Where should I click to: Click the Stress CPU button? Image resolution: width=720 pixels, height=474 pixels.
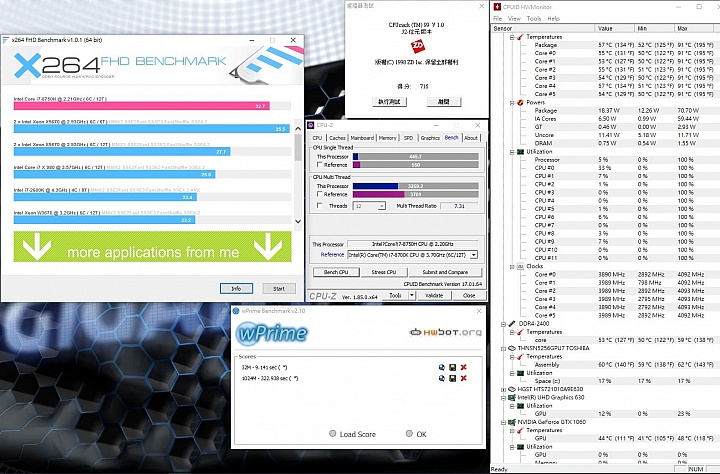click(384, 272)
